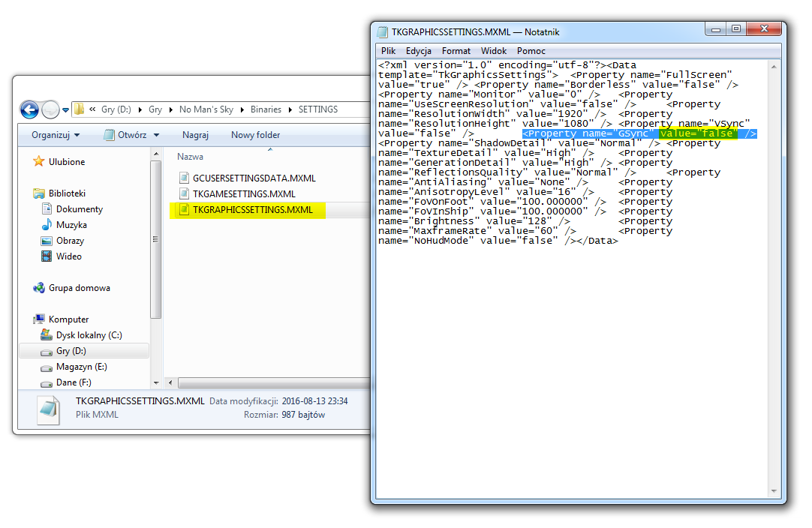The image size is (812, 528).
Task: Click the navigation pane scroll up arrow
Action: click(156, 154)
